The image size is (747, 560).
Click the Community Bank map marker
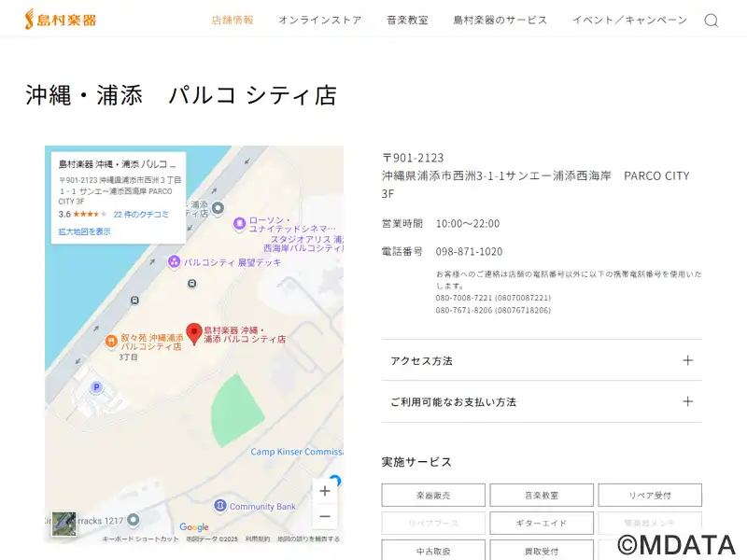[219, 506]
